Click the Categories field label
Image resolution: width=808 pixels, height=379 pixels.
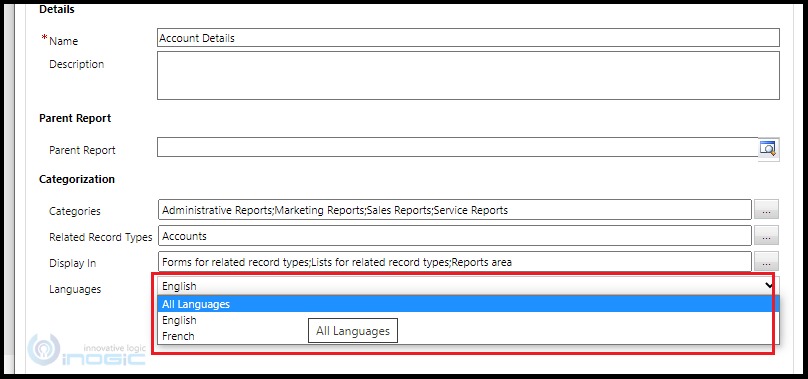(x=75, y=211)
